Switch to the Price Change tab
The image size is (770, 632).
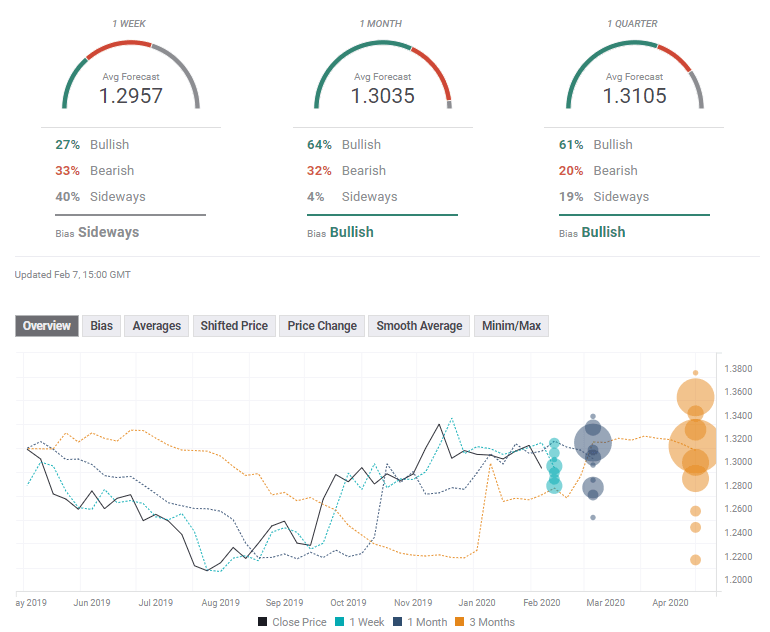pos(322,326)
